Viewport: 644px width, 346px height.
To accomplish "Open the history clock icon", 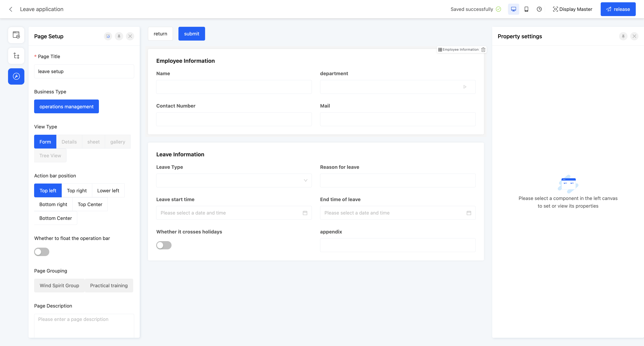I will coord(539,9).
